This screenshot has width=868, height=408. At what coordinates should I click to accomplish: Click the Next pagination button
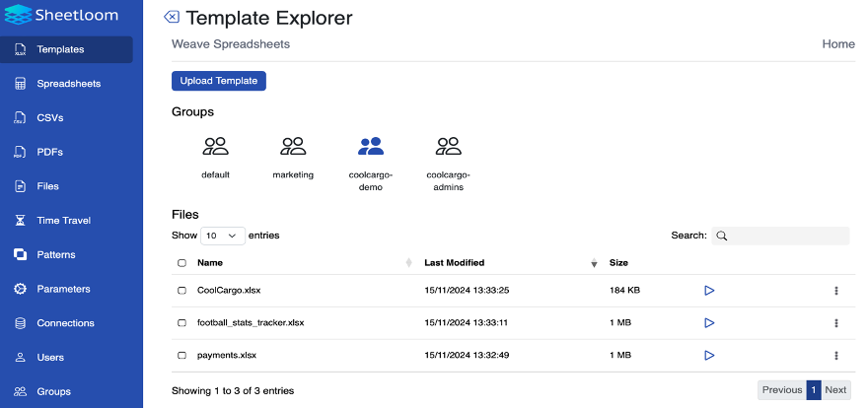[835, 389]
